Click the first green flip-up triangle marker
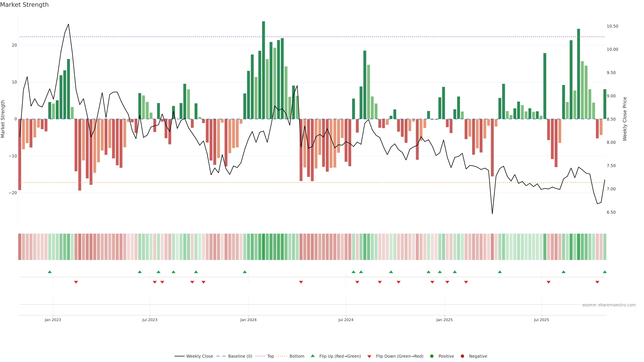This screenshot has height=362, width=644. [50, 272]
